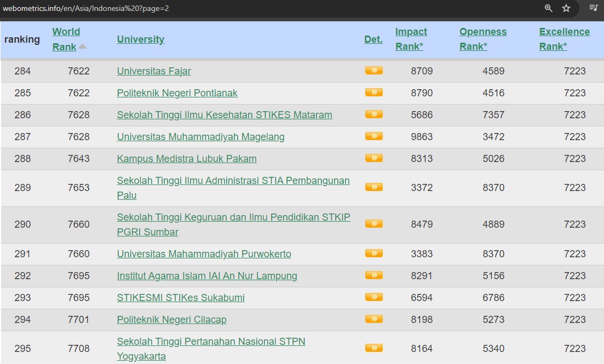
Task: Click the browser address bar URL
Action: 85,8
